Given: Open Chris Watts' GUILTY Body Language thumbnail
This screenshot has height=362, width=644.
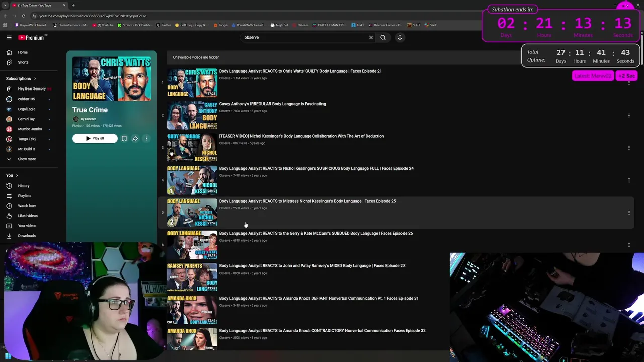Looking at the screenshot, I should coord(192,83).
